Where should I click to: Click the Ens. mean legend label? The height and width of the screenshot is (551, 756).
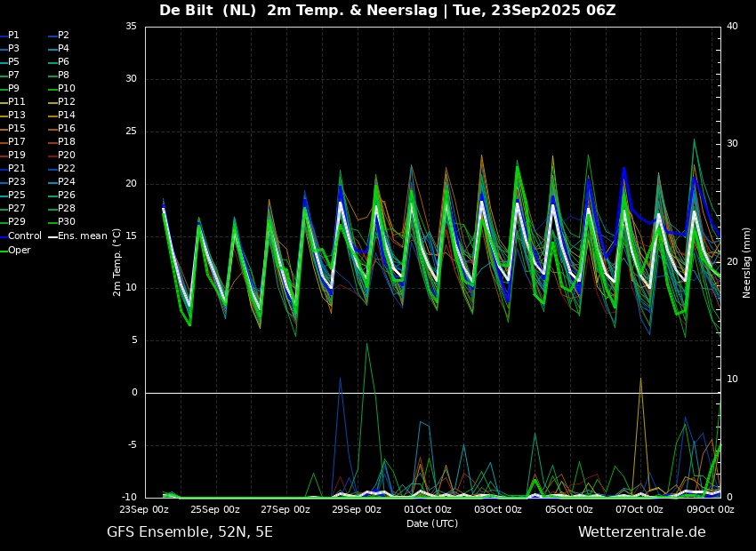click(83, 236)
